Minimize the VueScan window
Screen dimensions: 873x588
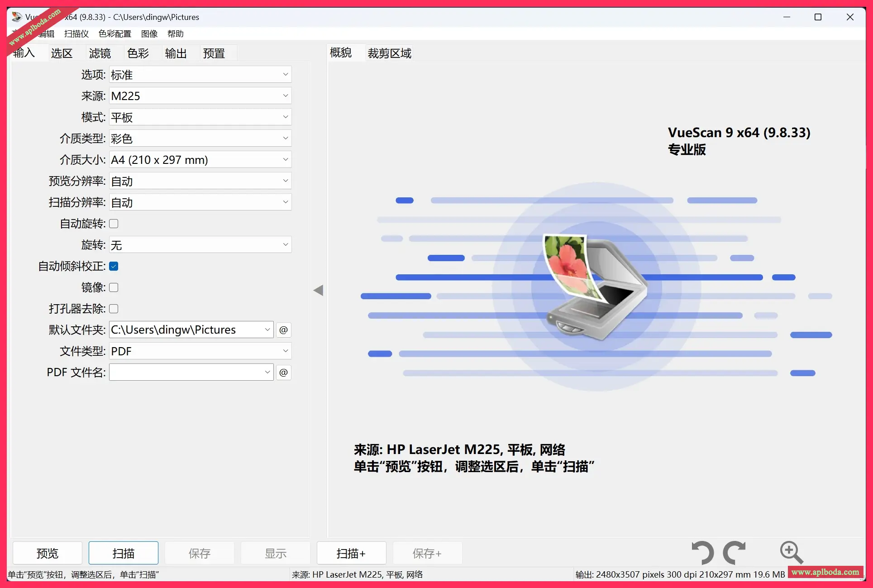coord(787,17)
